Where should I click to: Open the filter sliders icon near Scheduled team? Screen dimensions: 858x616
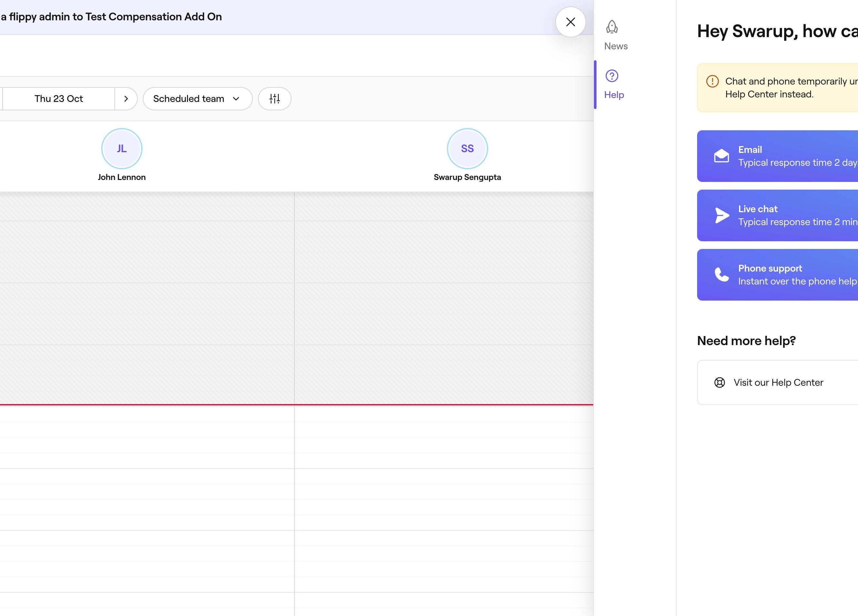point(274,99)
